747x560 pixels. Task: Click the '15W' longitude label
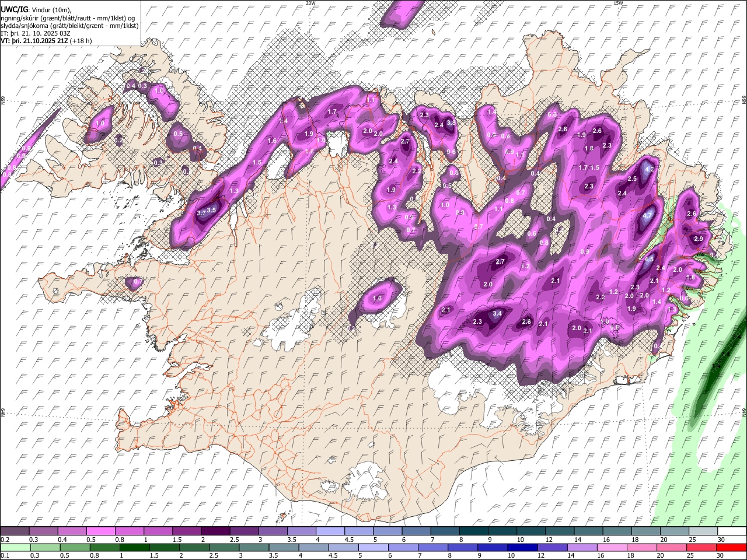[618, 3]
